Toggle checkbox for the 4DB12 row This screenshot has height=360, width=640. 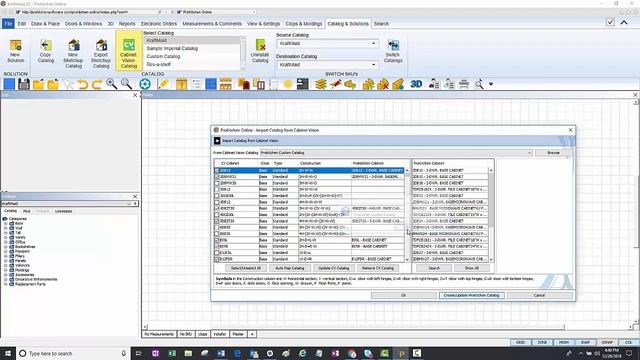(x=217, y=202)
